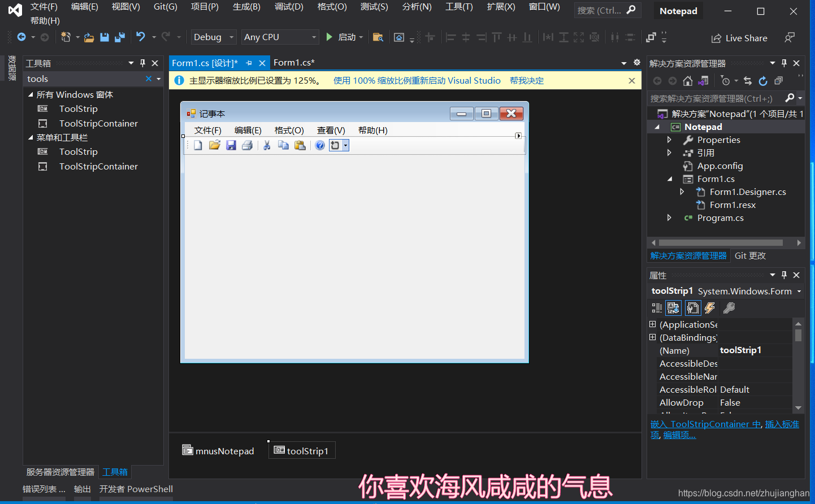Screen dimensions: 815x504
Task: Click the Help question mark icon on the form toolstrip
Action: [x=320, y=145]
